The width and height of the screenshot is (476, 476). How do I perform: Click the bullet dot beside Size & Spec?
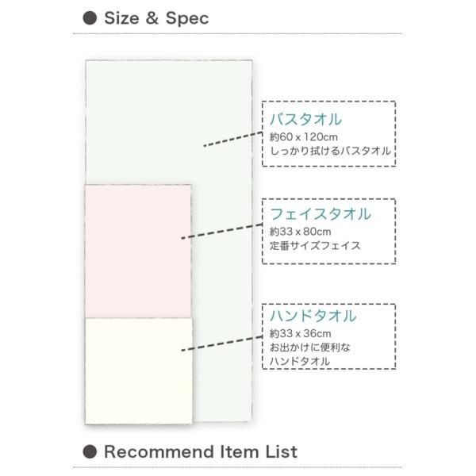pyautogui.click(x=90, y=18)
